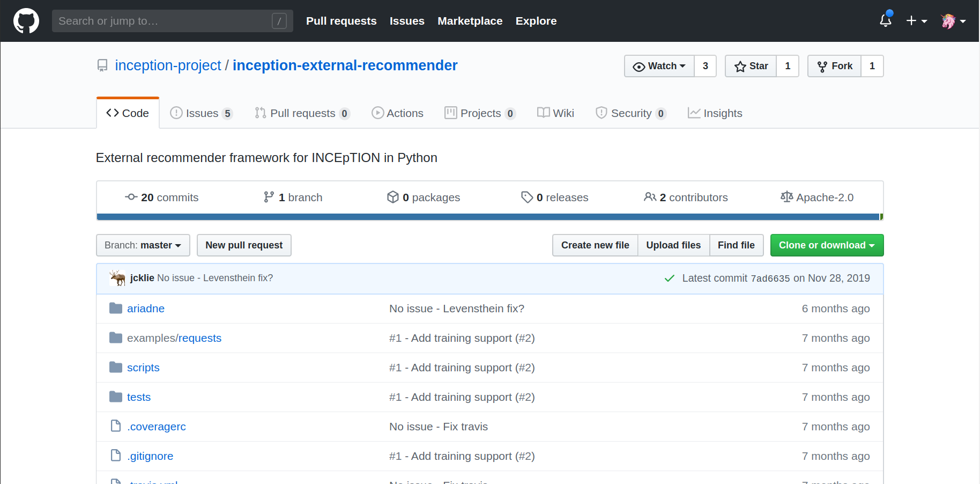Focus the Search or jump to field
The height and width of the screenshot is (484, 980).
click(x=173, y=21)
